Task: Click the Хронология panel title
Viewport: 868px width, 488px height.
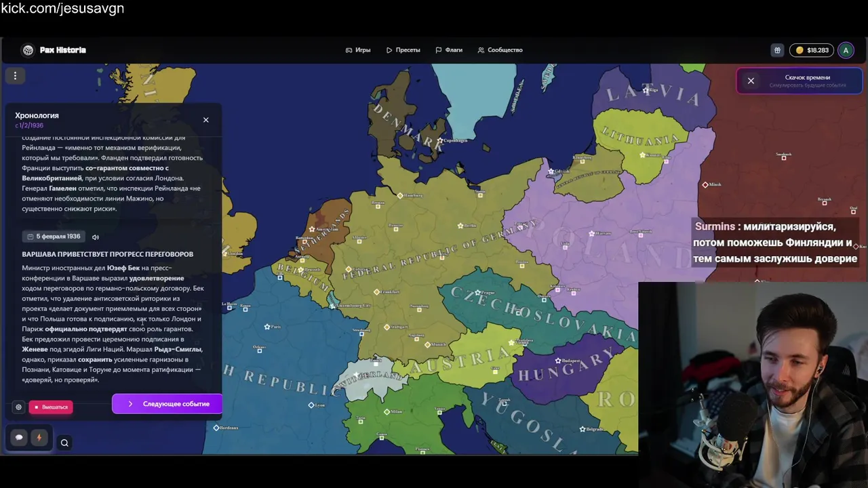Action: pos(37,116)
